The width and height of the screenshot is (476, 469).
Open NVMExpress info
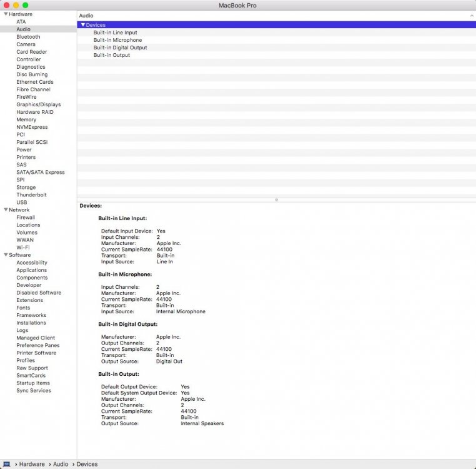click(x=32, y=127)
